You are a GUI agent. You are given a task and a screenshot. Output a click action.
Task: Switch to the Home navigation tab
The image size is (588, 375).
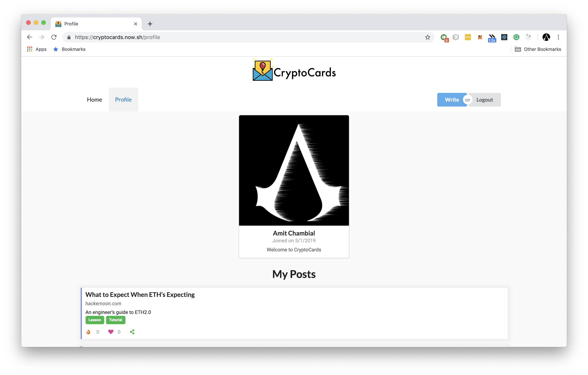pyautogui.click(x=94, y=100)
